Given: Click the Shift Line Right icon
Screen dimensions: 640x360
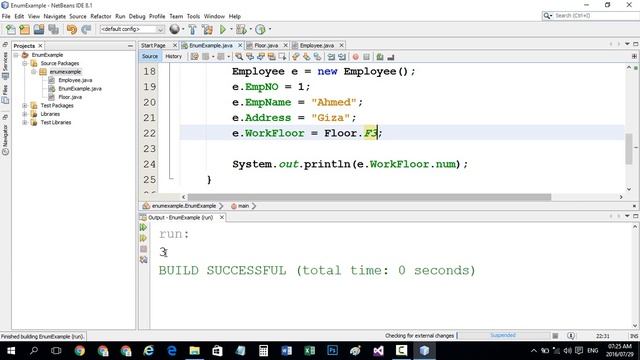Looking at the screenshot, I should click(342, 57).
